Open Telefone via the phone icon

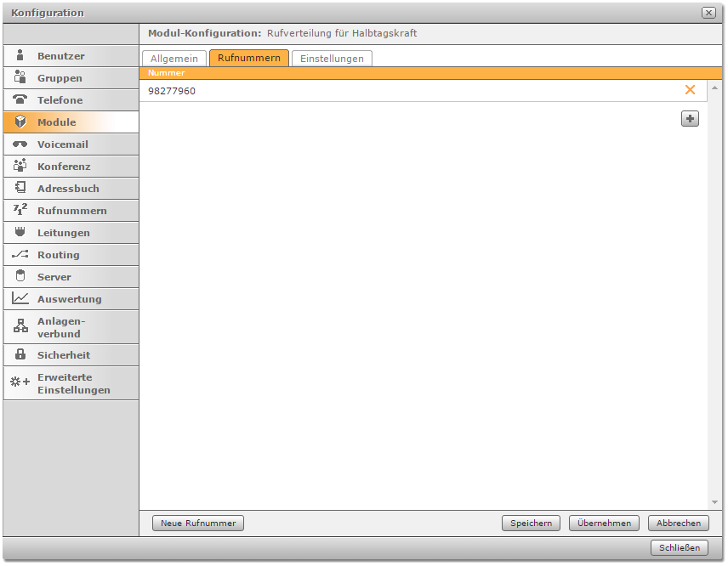click(20, 100)
